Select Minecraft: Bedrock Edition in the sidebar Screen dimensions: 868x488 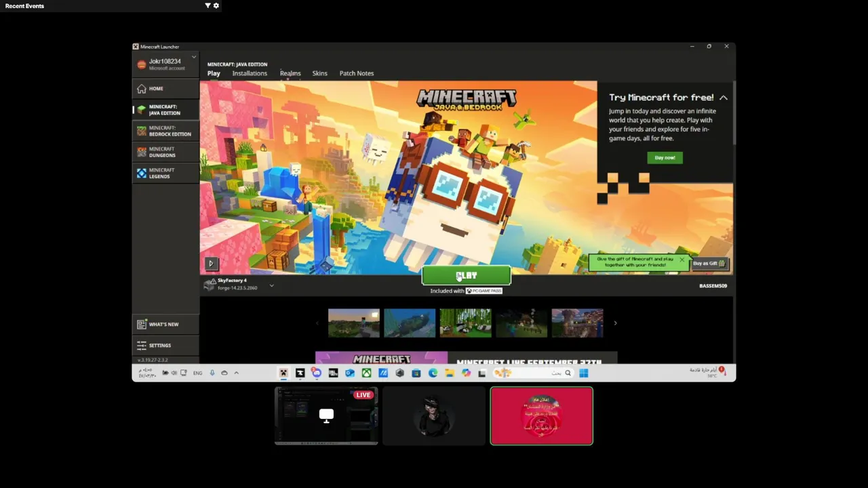click(x=165, y=131)
